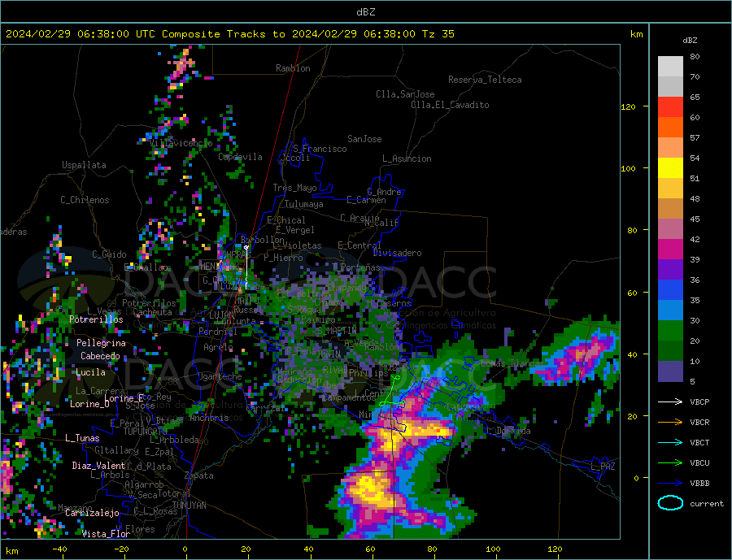
Task: Click the 'Uspallata' map label
Action: click(84, 165)
